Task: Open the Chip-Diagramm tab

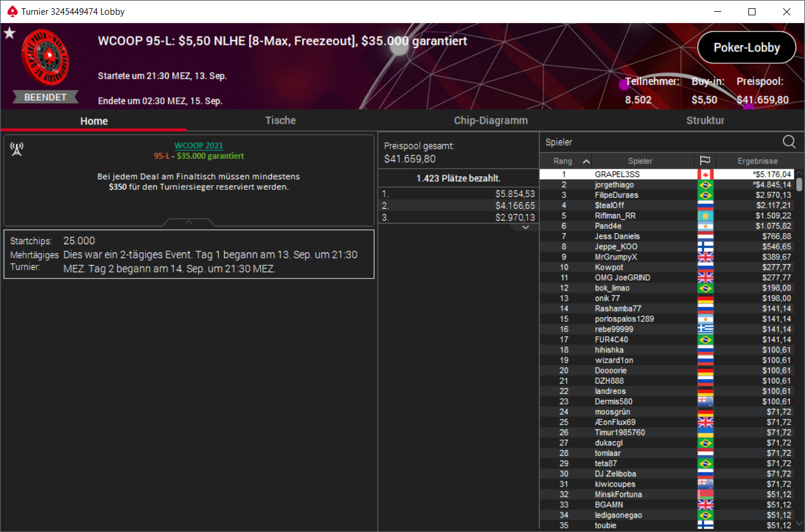Action: tap(491, 120)
